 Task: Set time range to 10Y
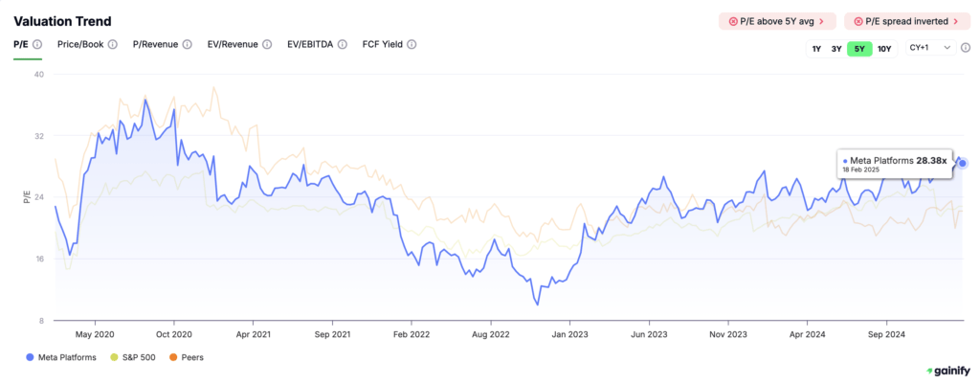point(884,49)
